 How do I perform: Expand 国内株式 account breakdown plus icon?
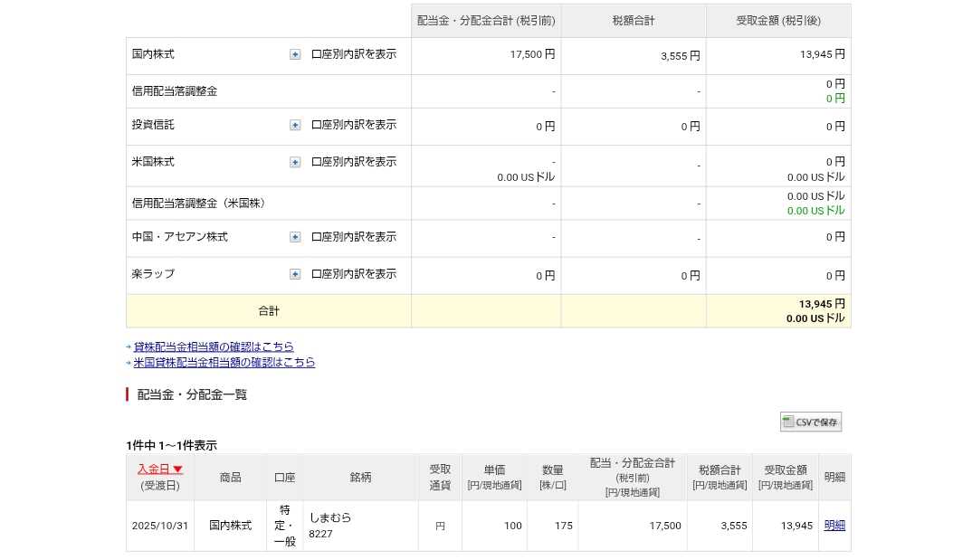point(295,54)
